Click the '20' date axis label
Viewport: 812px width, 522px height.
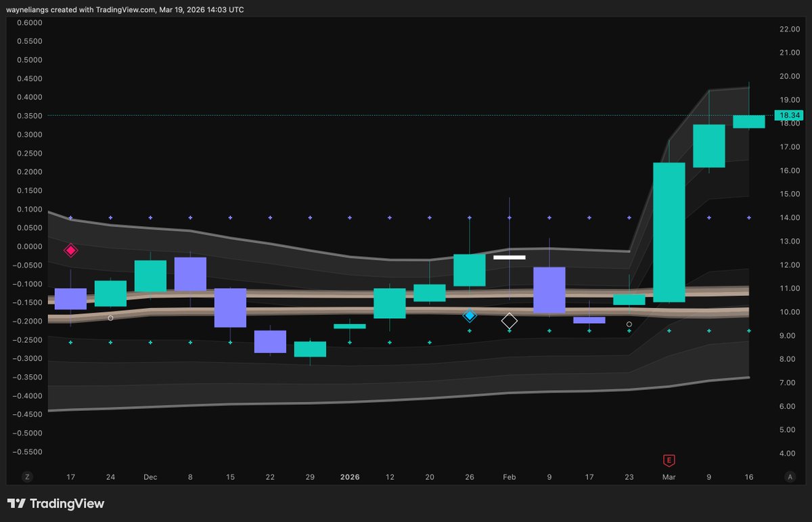(x=430, y=477)
